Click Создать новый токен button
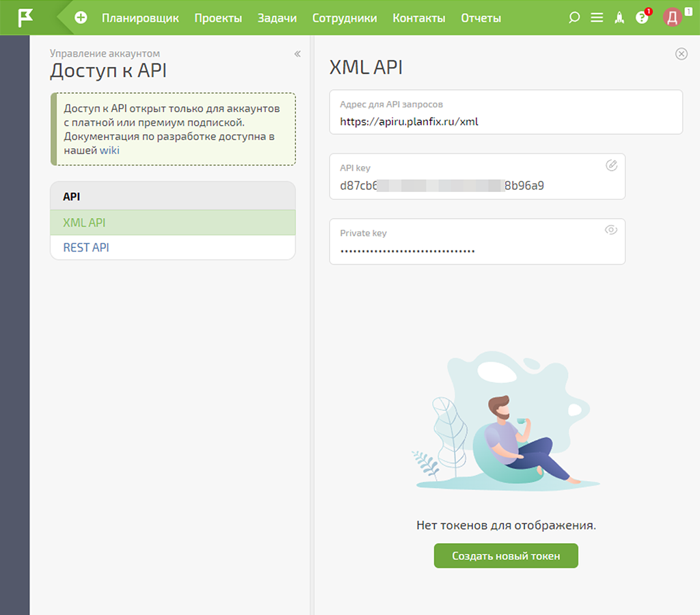This screenshot has height=615, width=700. [x=506, y=556]
